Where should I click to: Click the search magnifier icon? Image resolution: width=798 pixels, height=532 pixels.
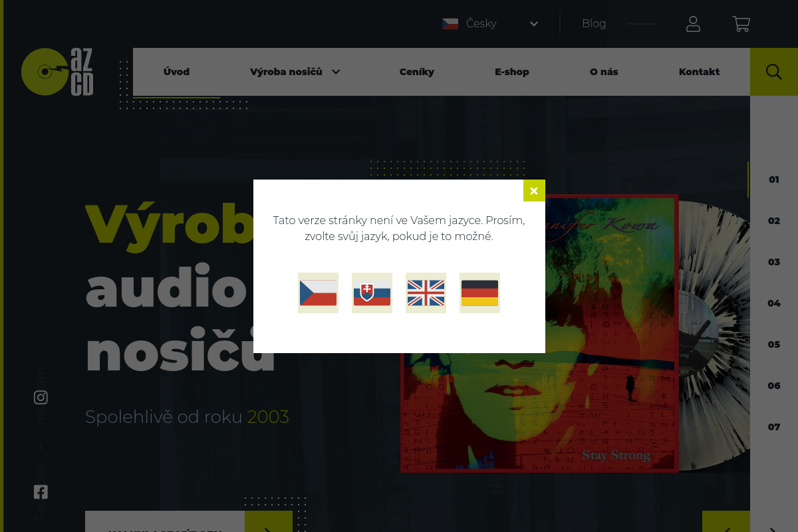tap(773, 72)
